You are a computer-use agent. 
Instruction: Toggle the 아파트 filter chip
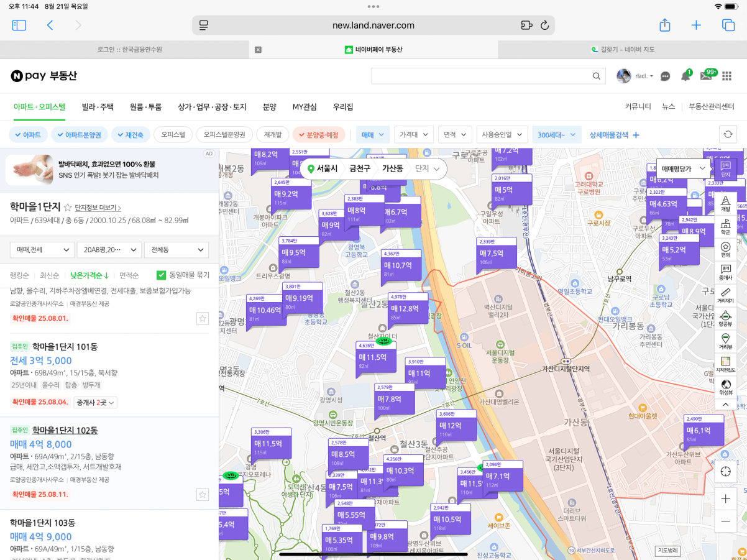coord(28,134)
